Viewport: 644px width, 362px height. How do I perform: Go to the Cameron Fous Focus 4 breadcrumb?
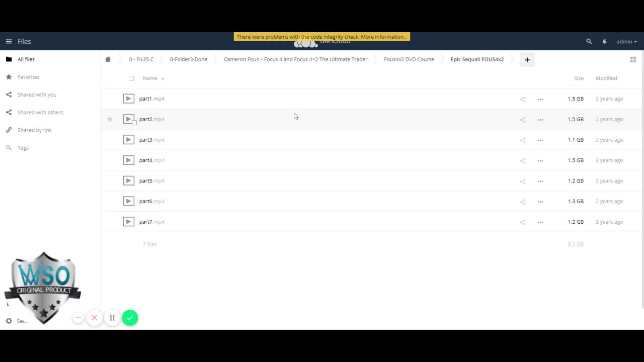click(295, 59)
